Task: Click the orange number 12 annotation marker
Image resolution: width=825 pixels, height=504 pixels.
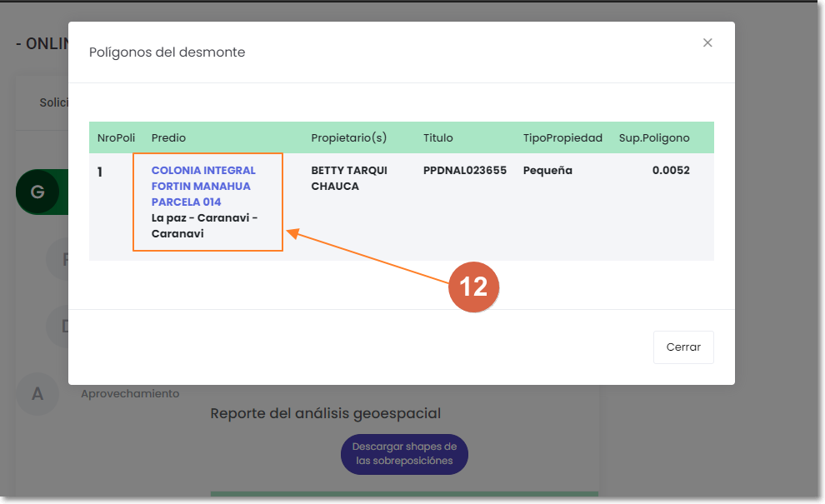Action: coord(473,287)
